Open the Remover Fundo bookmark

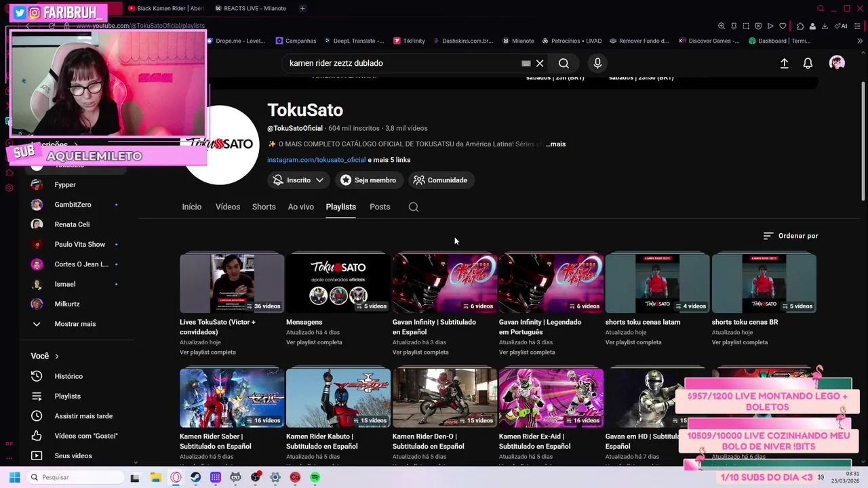[639, 41]
